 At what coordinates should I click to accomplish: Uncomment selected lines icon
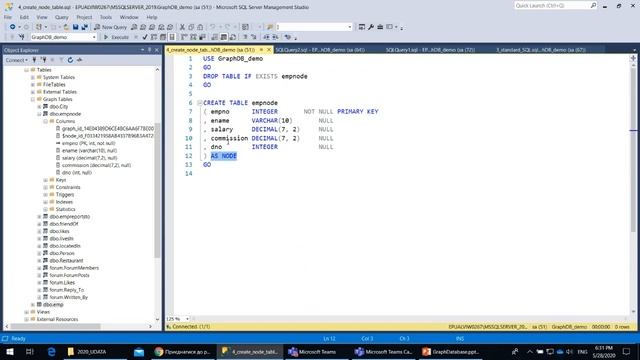coord(254,37)
